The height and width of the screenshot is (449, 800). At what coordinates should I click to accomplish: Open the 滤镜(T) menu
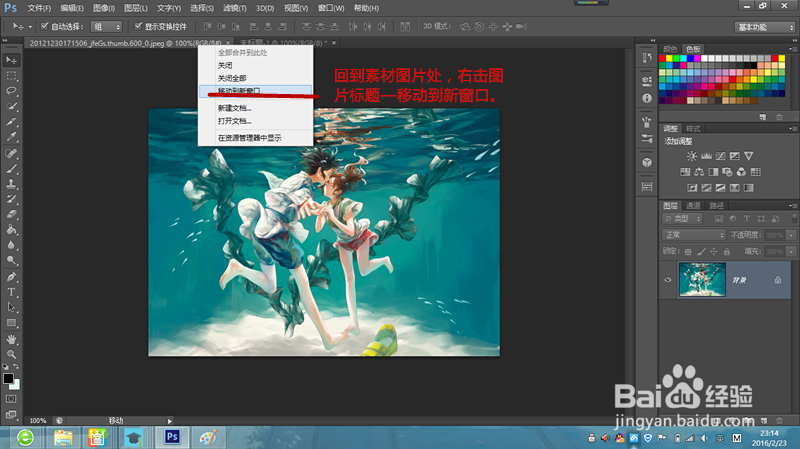[235, 8]
